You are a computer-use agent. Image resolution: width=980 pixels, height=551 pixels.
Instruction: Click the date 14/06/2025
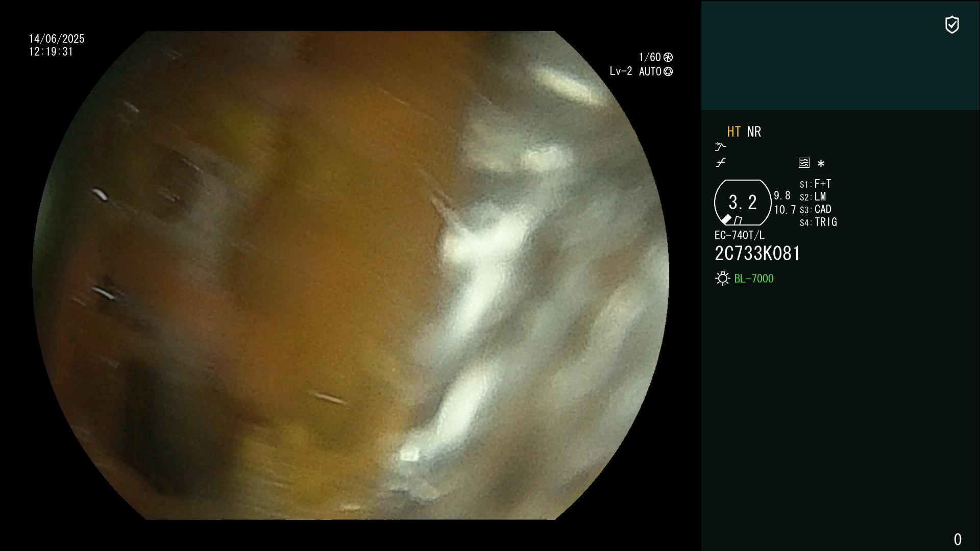pyautogui.click(x=57, y=39)
